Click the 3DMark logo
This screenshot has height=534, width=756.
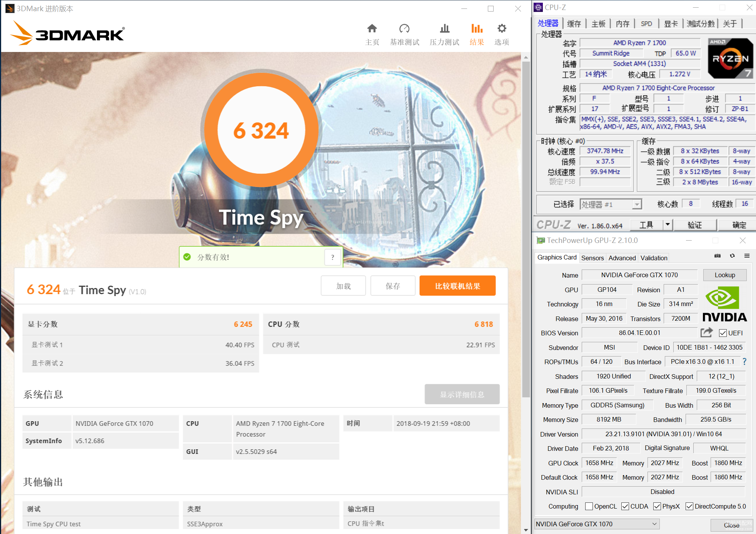pyautogui.click(x=67, y=33)
